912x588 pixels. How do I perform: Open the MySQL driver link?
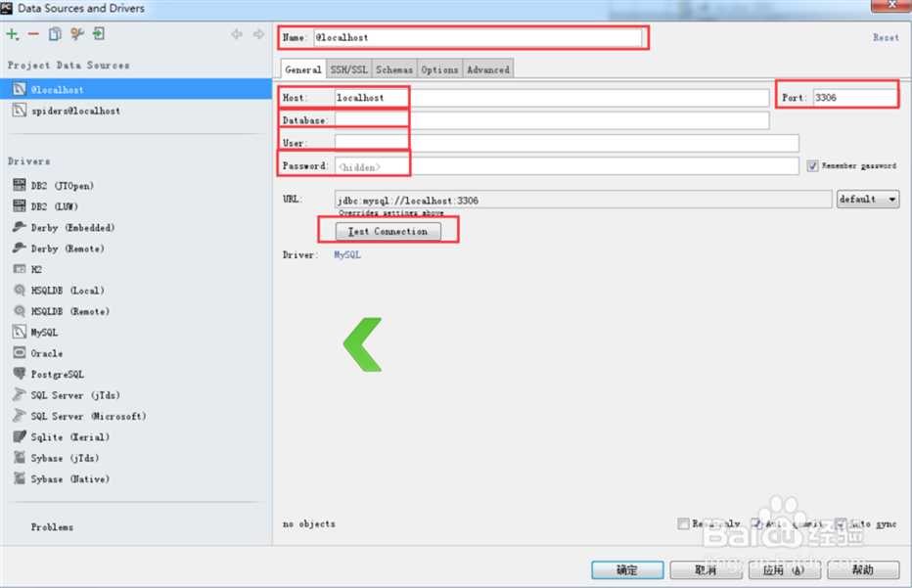[347, 254]
